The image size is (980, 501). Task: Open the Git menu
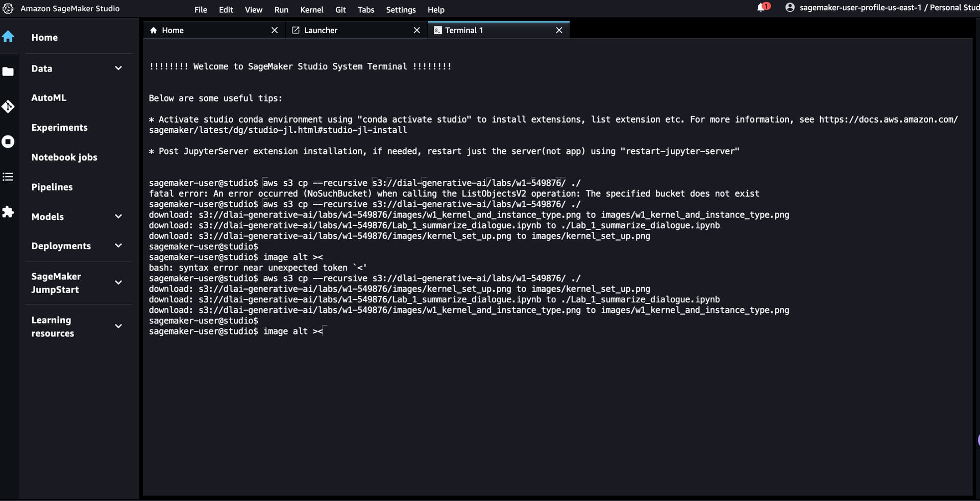click(340, 10)
